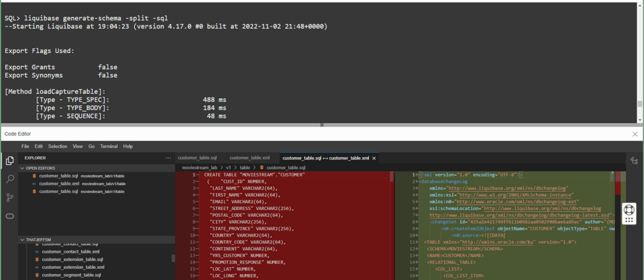Switch to the customer_table.xml editor tab
644x280 pixels.
click(x=250, y=158)
